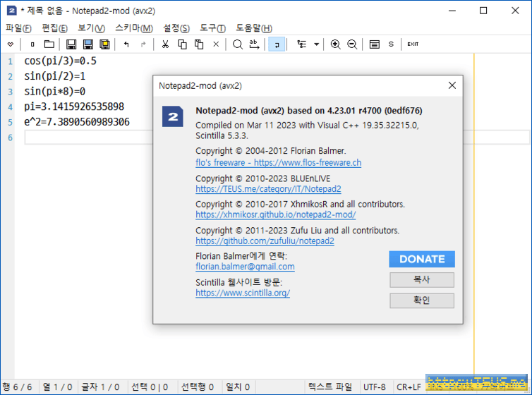Viewport: 532px width, 395px height.
Task: Undo the last edit
Action: [x=126, y=44]
